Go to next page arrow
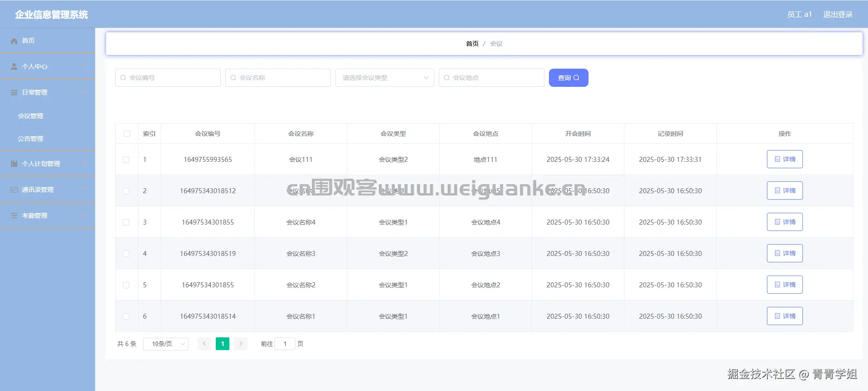This screenshot has height=391, width=868. pyautogui.click(x=241, y=344)
